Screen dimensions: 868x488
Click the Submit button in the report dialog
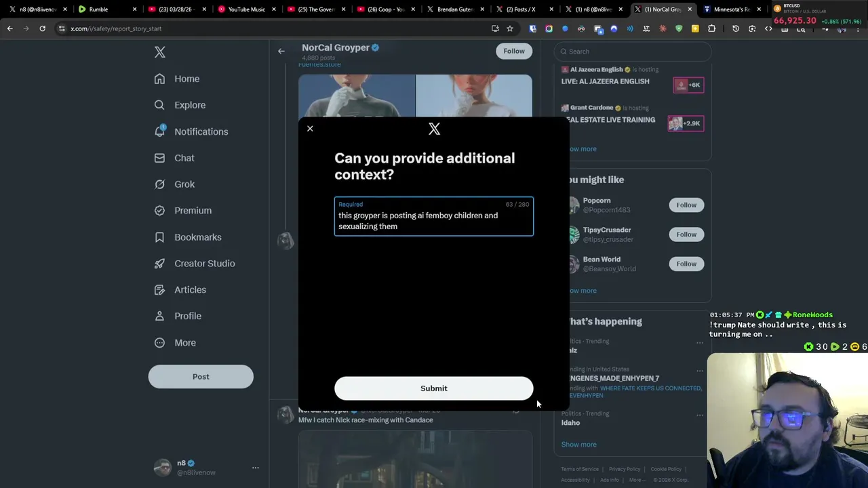point(434,388)
